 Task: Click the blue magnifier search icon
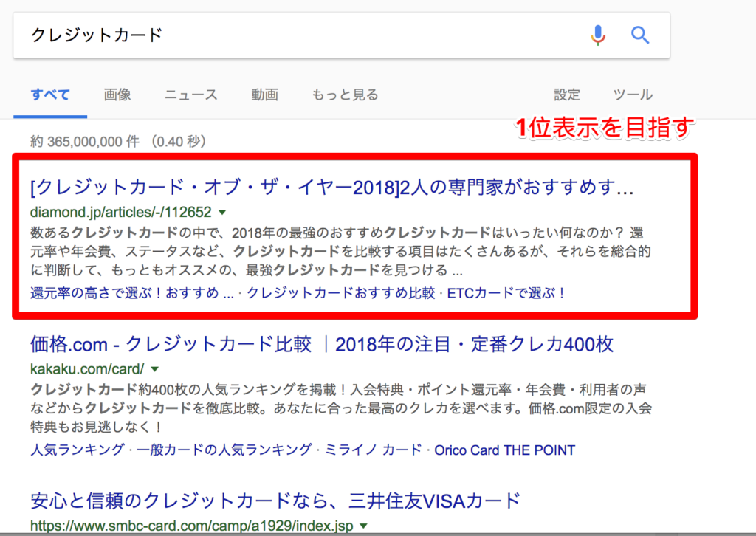pyautogui.click(x=640, y=35)
